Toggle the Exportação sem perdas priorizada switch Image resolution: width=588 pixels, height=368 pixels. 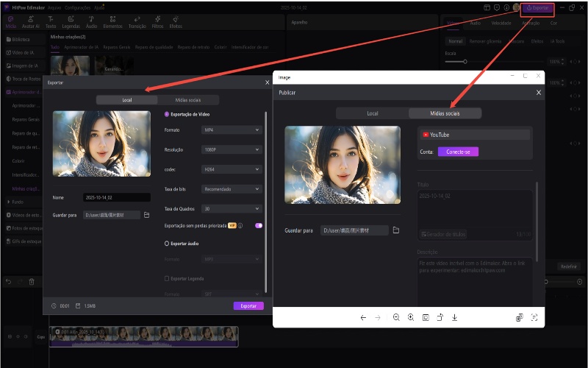(259, 225)
